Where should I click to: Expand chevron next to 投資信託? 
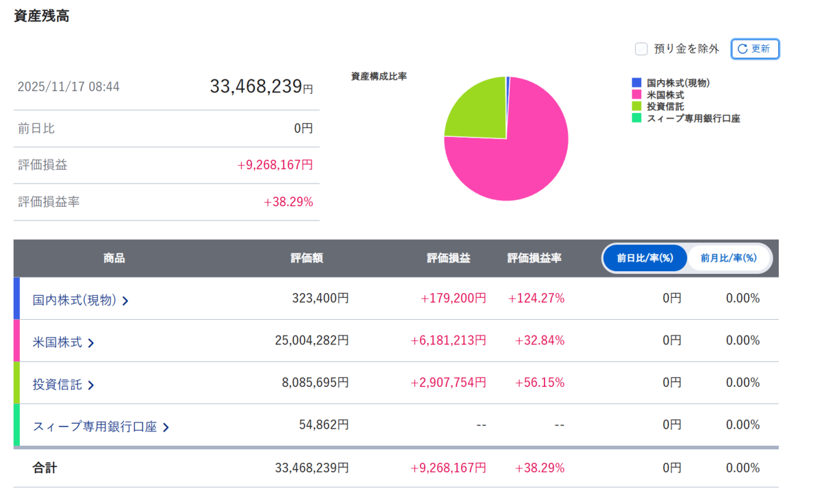[x=90, y=386]
